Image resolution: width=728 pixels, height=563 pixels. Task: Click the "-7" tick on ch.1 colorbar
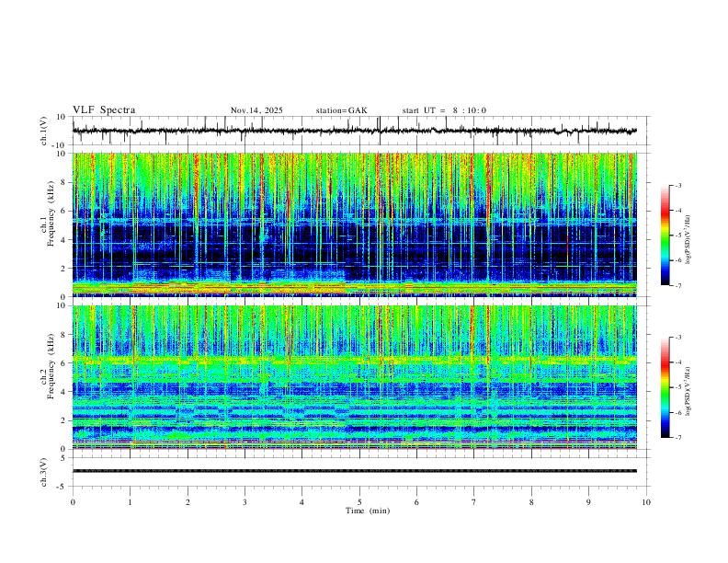(677, 285)
